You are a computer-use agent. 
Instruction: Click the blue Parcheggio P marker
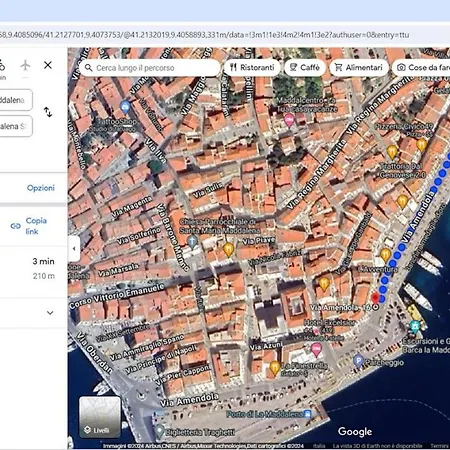358,361
